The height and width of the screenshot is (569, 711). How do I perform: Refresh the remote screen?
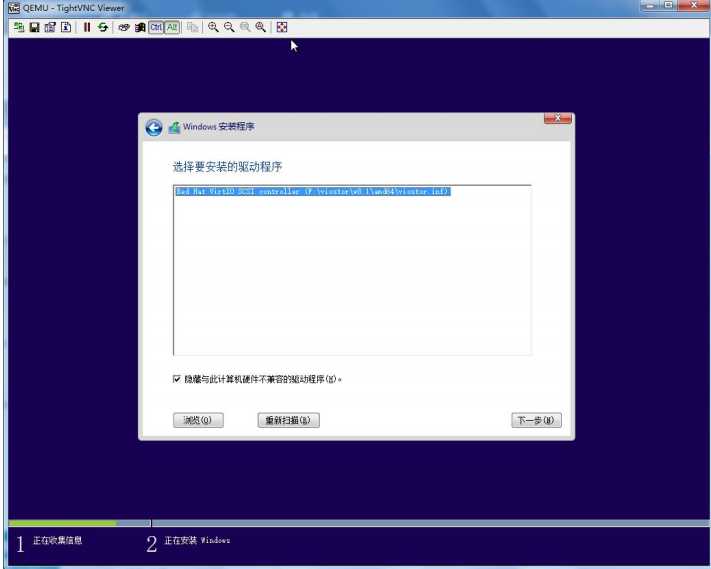103,27
